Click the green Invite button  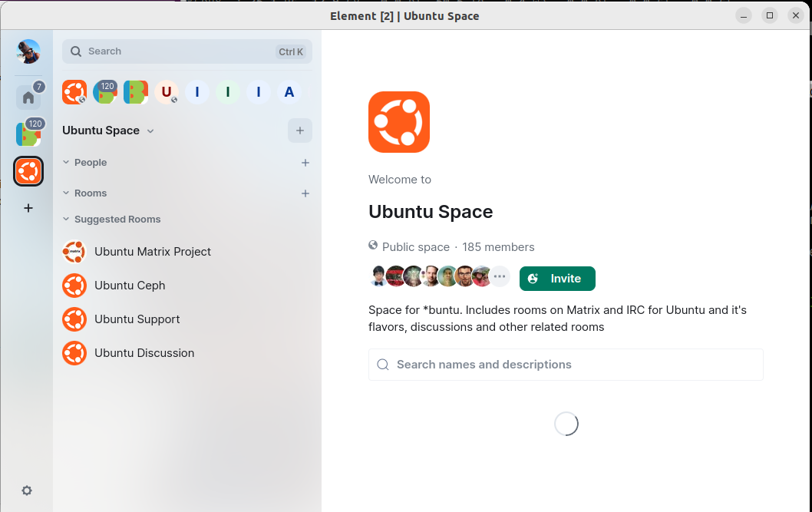point(557,279)
